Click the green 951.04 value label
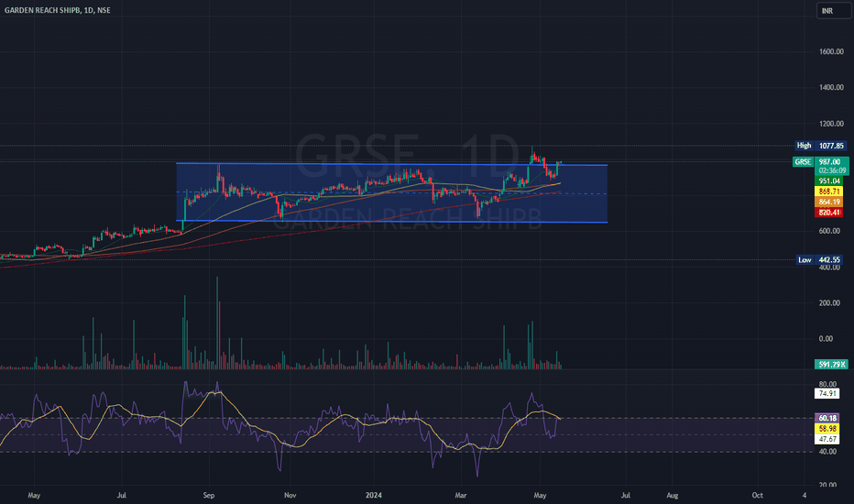 point(829,181)
